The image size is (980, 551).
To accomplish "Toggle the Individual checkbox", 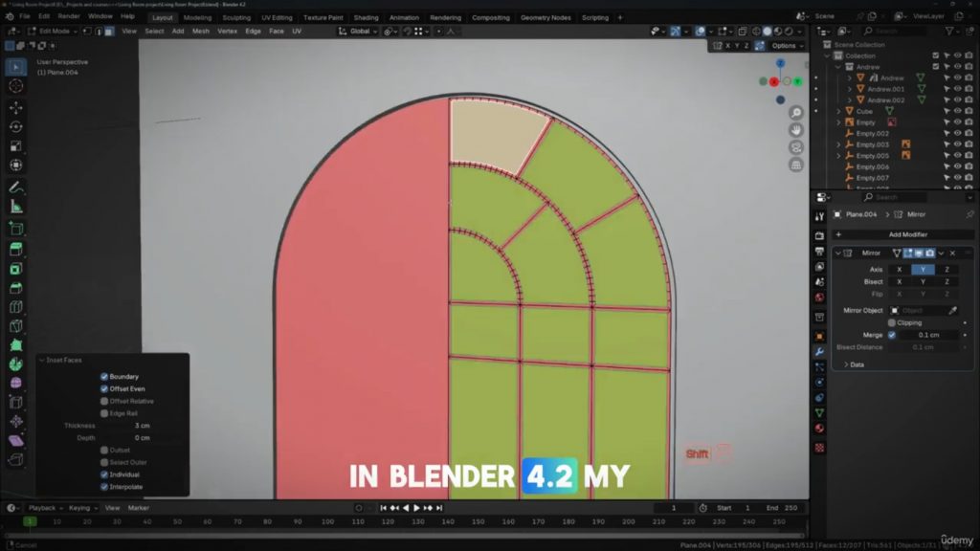I will [104, 474].
